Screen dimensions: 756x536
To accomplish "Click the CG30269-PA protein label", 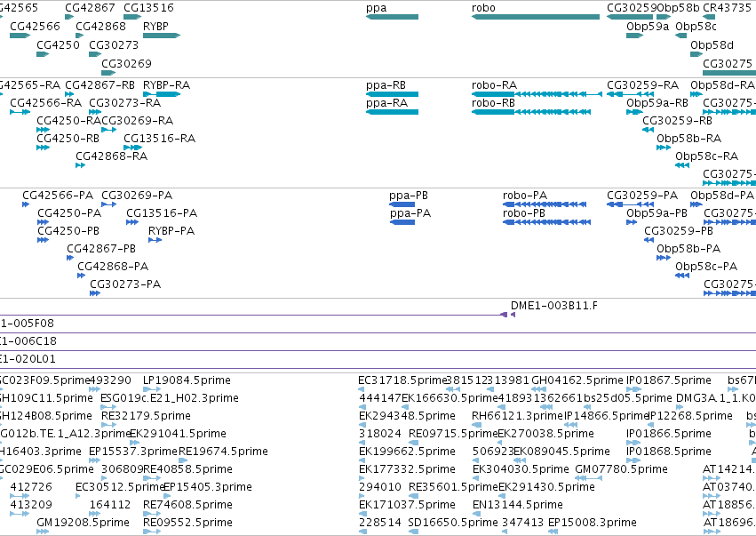I will (137, 196).
